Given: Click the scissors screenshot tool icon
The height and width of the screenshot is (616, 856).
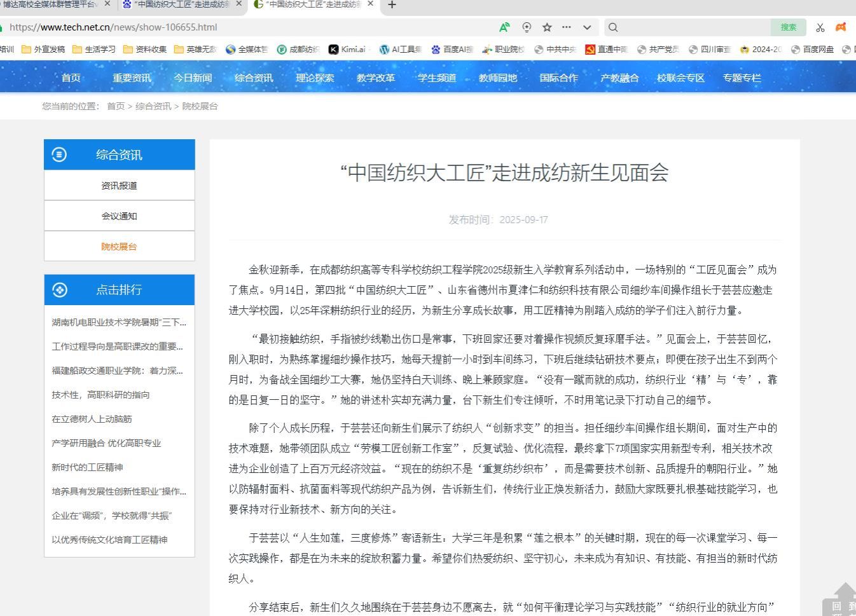Looking at the screenshot, I should pos(820,27).
